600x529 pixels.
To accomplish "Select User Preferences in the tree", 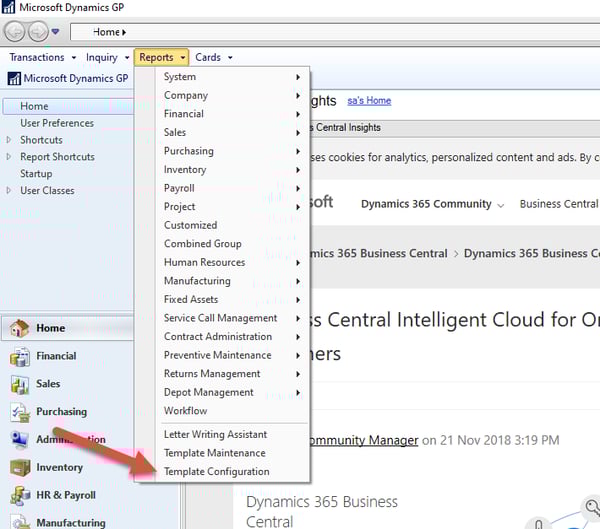I will pyautogui.click(x=57, y=123).
